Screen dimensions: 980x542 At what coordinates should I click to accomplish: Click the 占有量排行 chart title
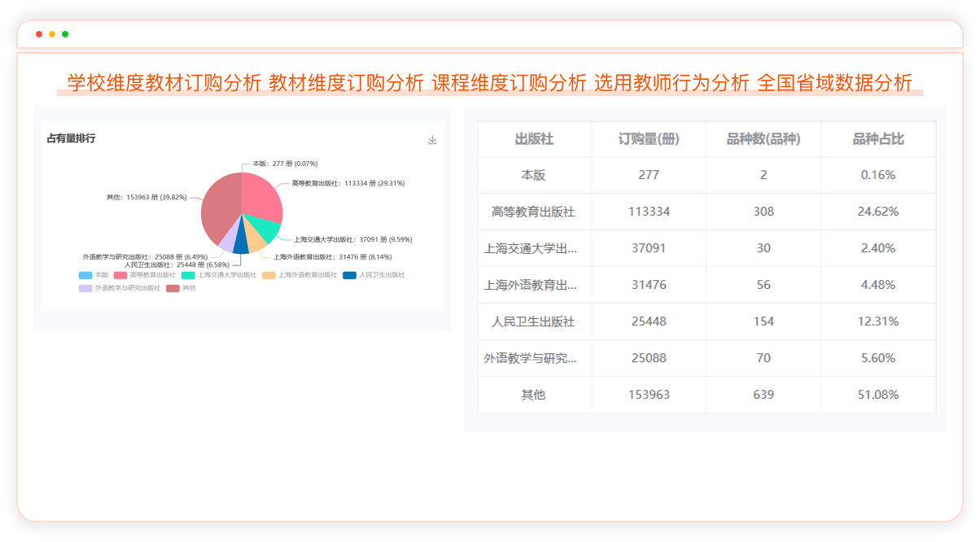coord(71,139)
